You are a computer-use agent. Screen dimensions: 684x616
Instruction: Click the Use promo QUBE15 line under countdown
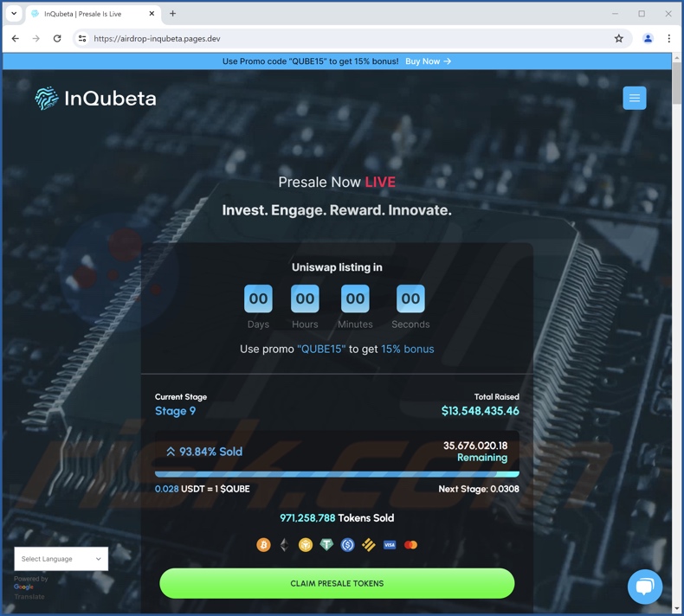click(337, 350)
